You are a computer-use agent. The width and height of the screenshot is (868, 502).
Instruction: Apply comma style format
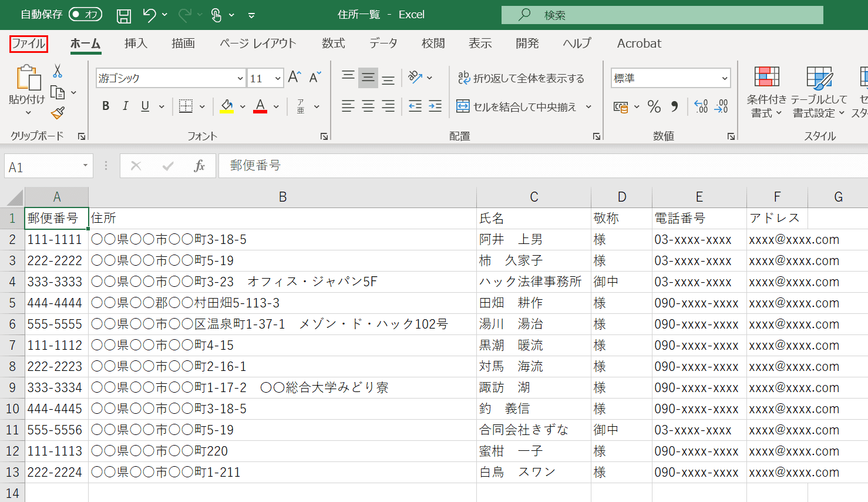click(675, 106)
